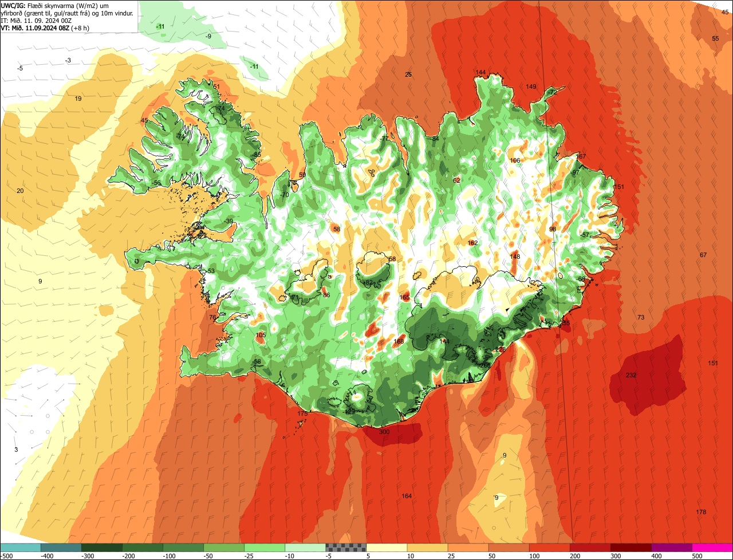Click the flux value "168" on the map
The height and width of the screenshot is (560, 733).
tap(399, 341)
